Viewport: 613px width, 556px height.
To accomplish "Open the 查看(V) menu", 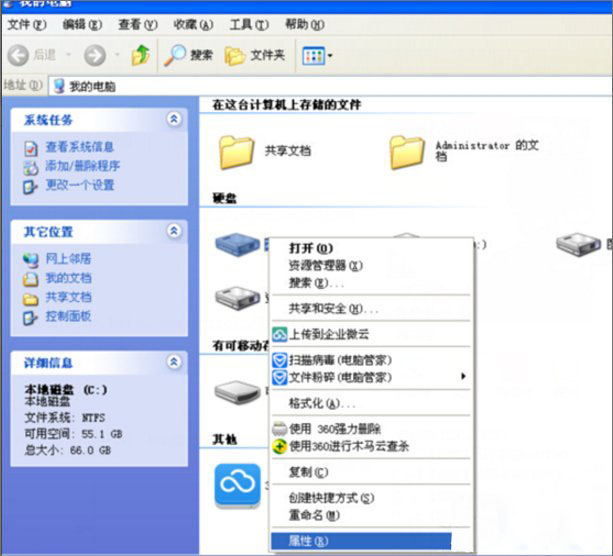I will (x=138, y=25).
